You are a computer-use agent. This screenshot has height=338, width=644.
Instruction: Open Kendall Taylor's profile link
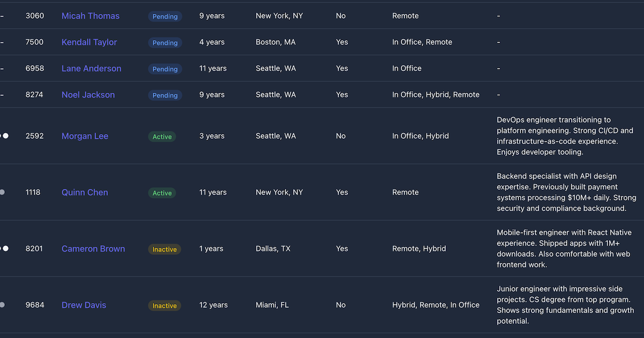pos(89,42)
